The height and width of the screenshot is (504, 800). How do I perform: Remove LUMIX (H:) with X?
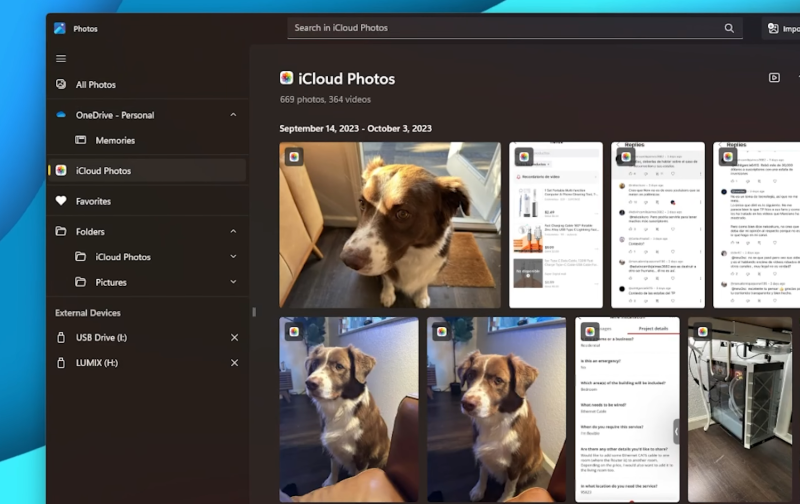pyautogui.click(x=234, y=363)
